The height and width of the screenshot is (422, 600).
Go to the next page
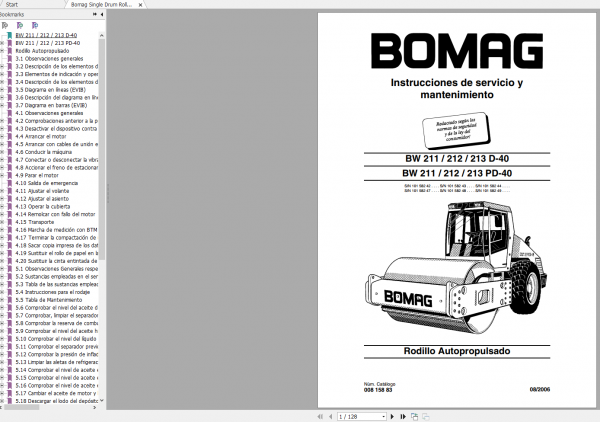[392, 417]
